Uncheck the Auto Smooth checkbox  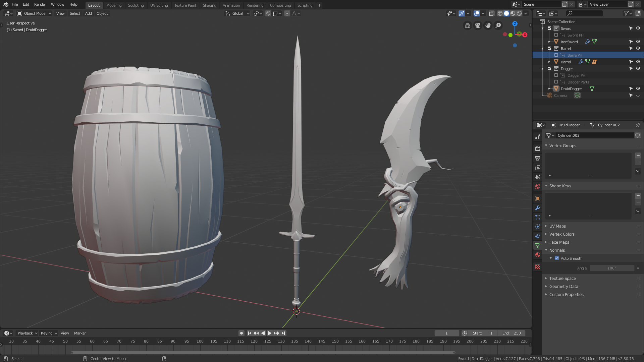[x=557, y=258]
